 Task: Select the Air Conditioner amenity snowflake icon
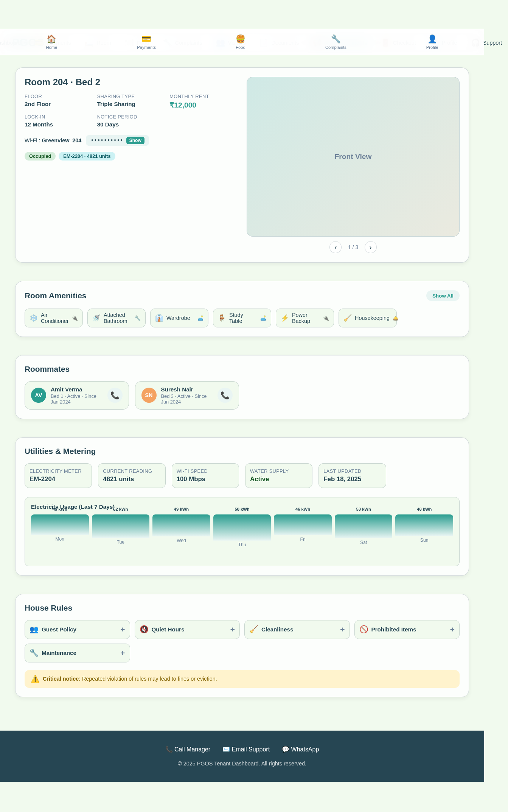34,318
